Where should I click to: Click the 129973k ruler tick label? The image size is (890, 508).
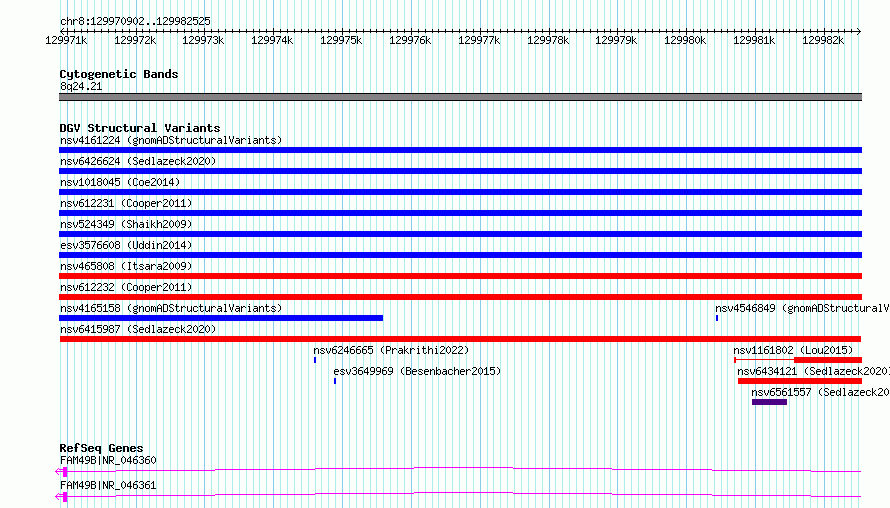pyautogui.click(x=203, y=40)
